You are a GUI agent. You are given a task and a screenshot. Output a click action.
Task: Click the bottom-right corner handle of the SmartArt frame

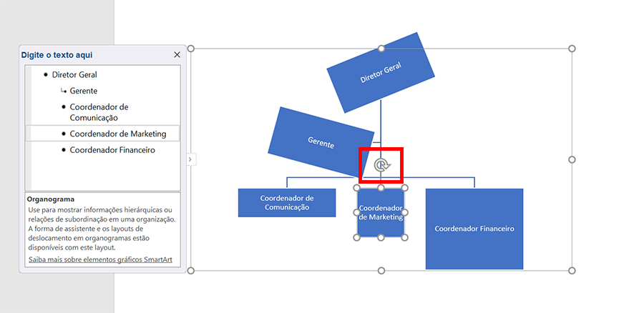pyautogui.click(x=572, y=270)
